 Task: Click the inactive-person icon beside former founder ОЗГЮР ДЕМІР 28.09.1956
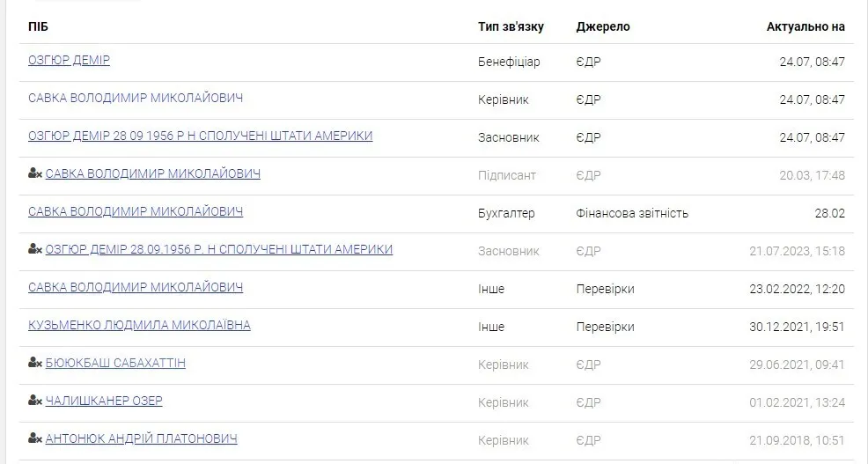coord(35,250)
